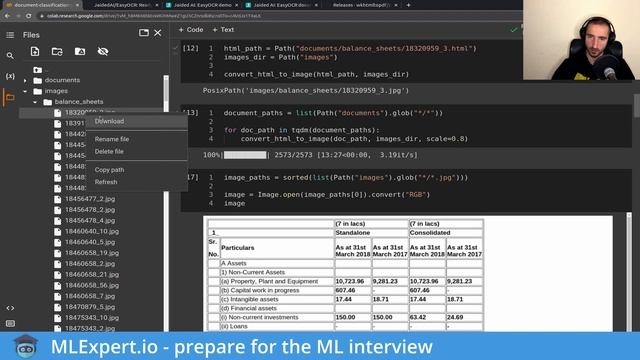Click the MLExpert robot logo
The image size is (640, 360).
[x=26, y=346]
